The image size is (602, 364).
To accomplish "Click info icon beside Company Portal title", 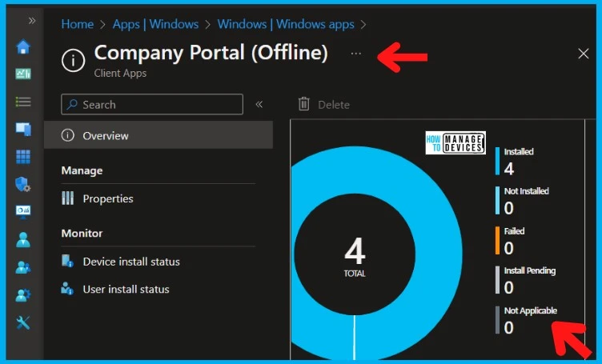I will [x=73, y=60].
